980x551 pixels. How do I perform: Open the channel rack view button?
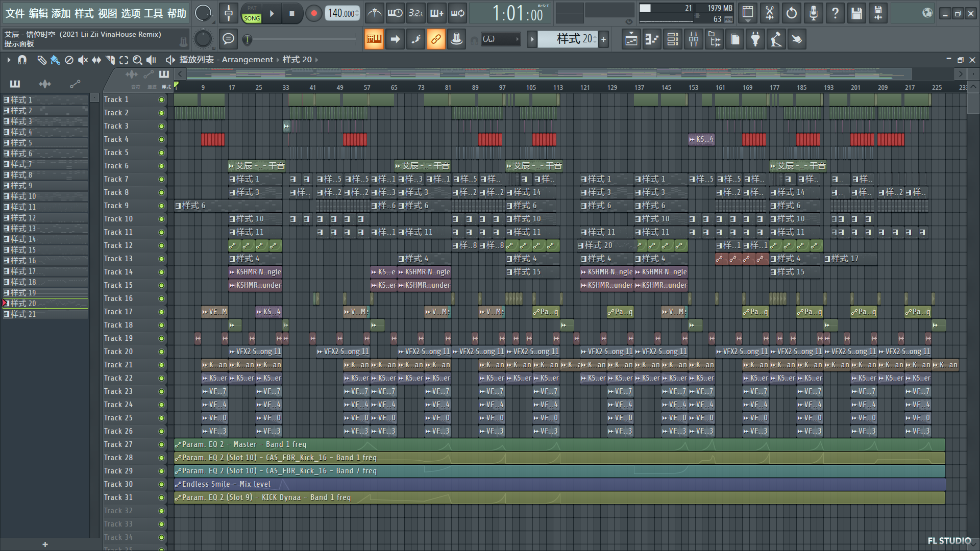pyautogui.click(x=673, y=39)
